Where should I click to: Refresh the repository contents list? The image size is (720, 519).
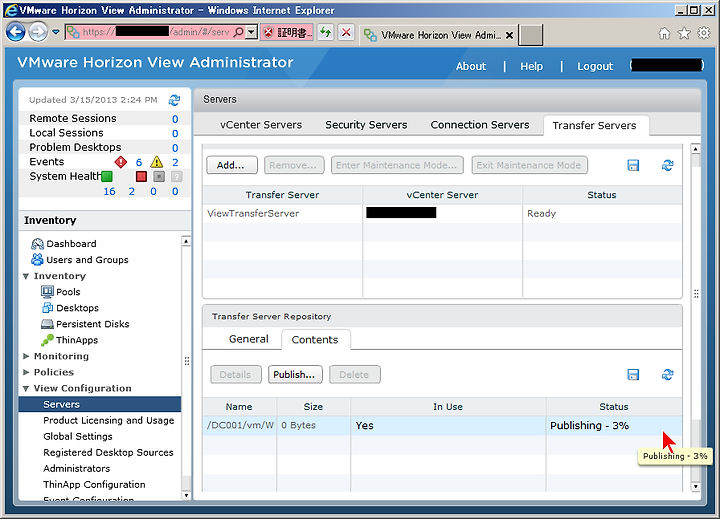click(x=668, y=375)
